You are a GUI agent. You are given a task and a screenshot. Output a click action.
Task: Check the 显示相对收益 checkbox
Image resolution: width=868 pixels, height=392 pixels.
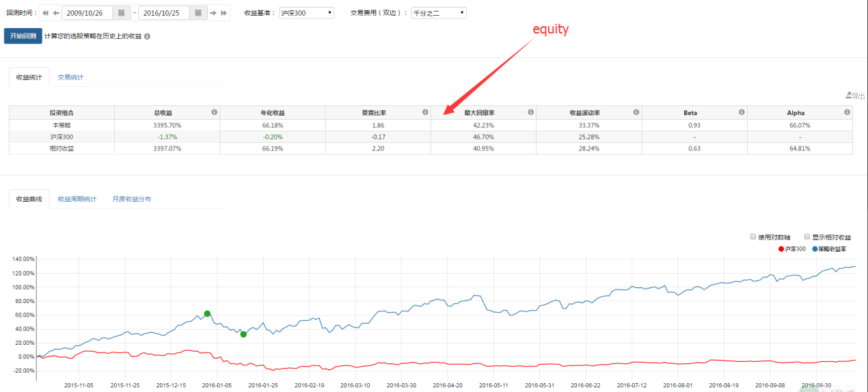click(x=807, y=237)
